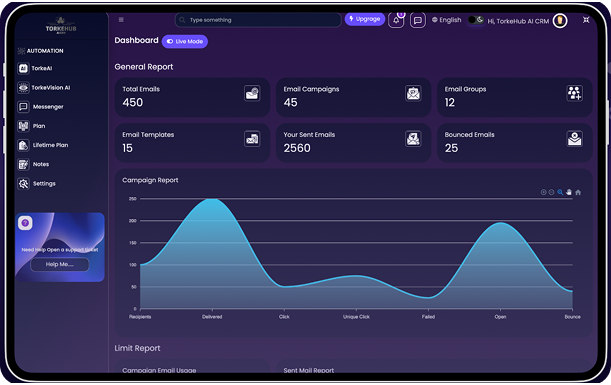Viewport: 611px width, 385px height.
Task: Click the Email Groups value 12
Action: pos(450,102)
